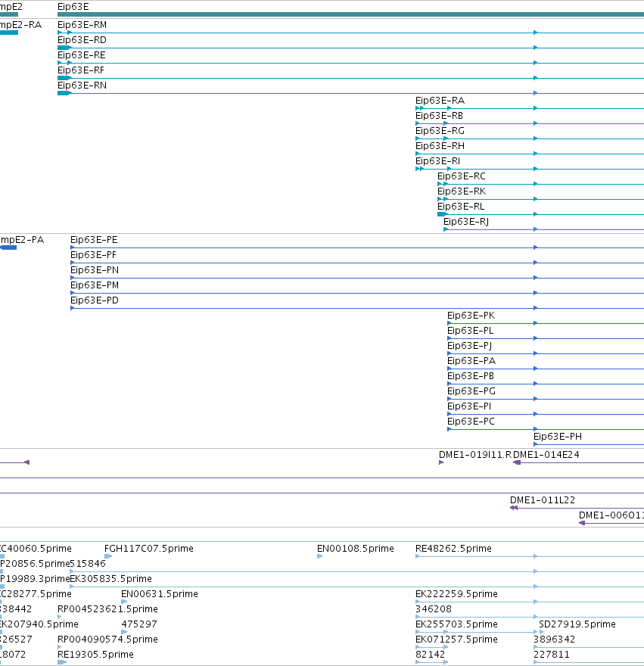Click the Eip63E-PB protein label

click(471, 376)
